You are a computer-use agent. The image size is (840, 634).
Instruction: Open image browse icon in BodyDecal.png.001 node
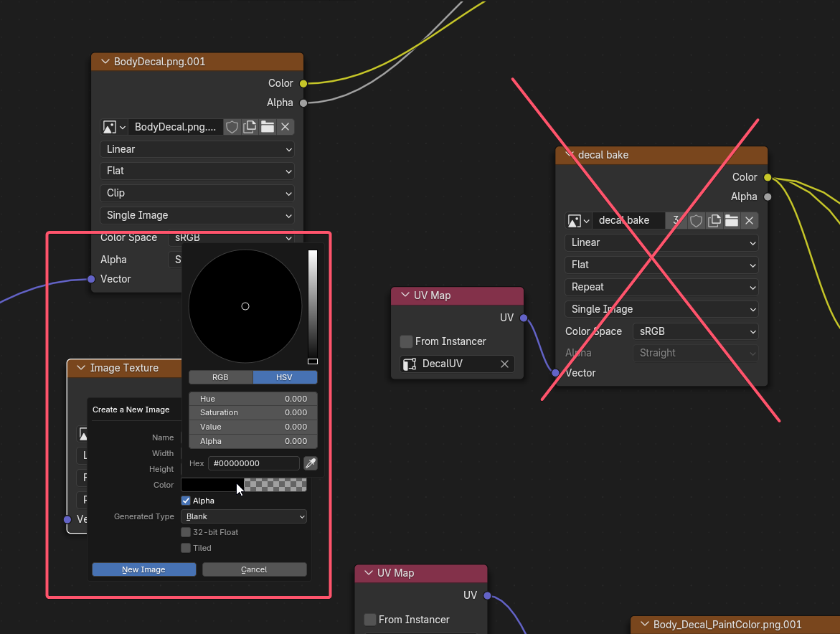[x=113, y=127]
